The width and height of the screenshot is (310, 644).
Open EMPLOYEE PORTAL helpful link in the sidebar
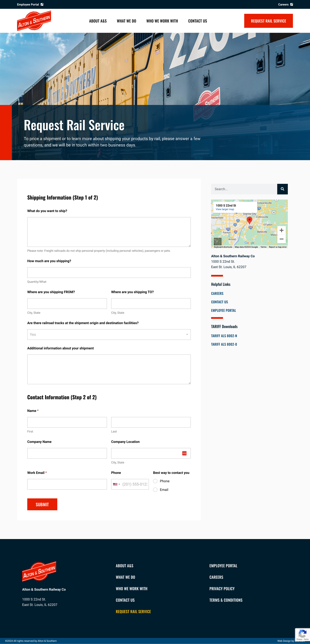[224, 311]
